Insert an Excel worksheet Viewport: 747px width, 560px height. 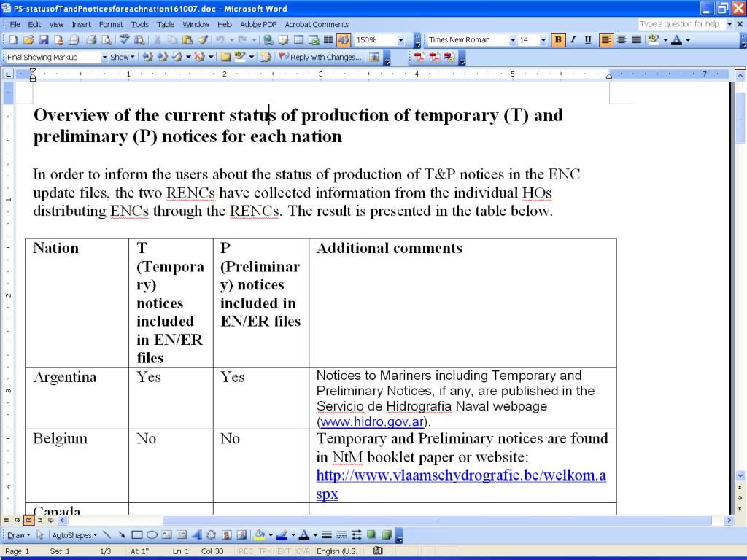click(x=314, y=40)
